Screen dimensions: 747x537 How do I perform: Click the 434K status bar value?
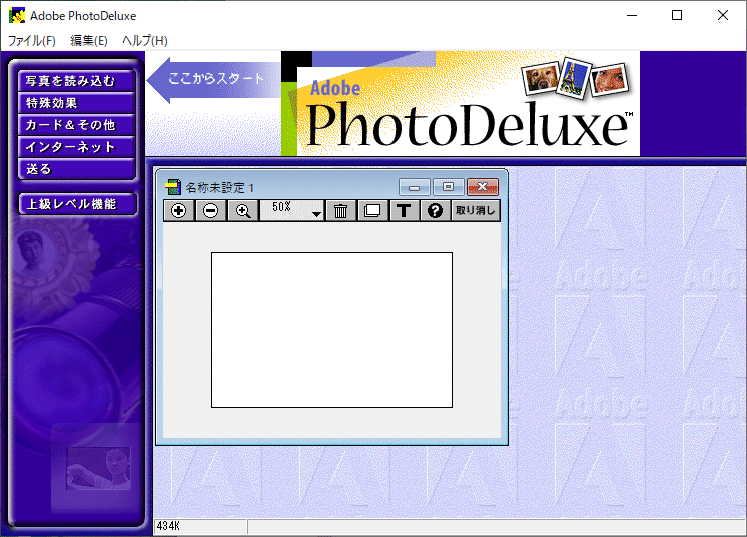click(168, 526)
